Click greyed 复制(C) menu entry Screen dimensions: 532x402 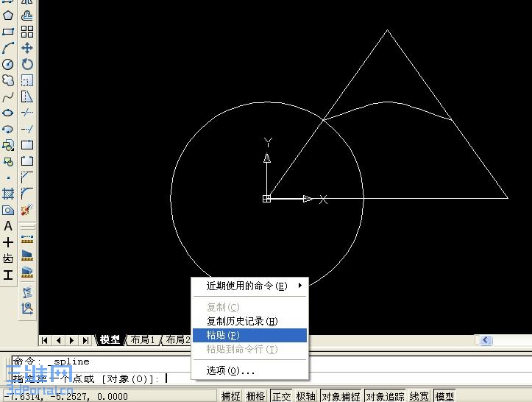point(250,307)
